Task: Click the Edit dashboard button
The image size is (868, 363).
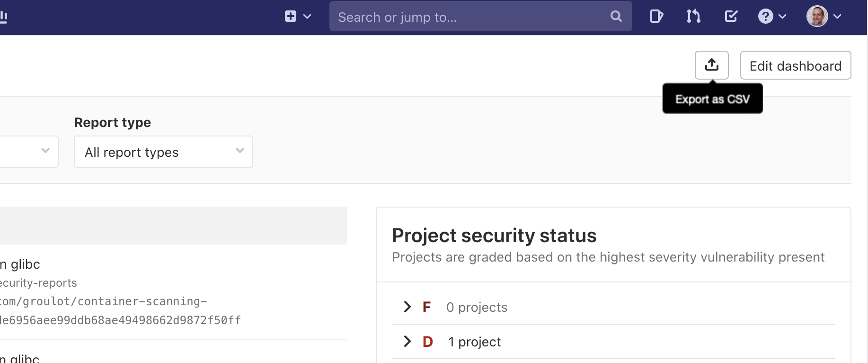Action: pyautogui.click(x=795, y=65)
